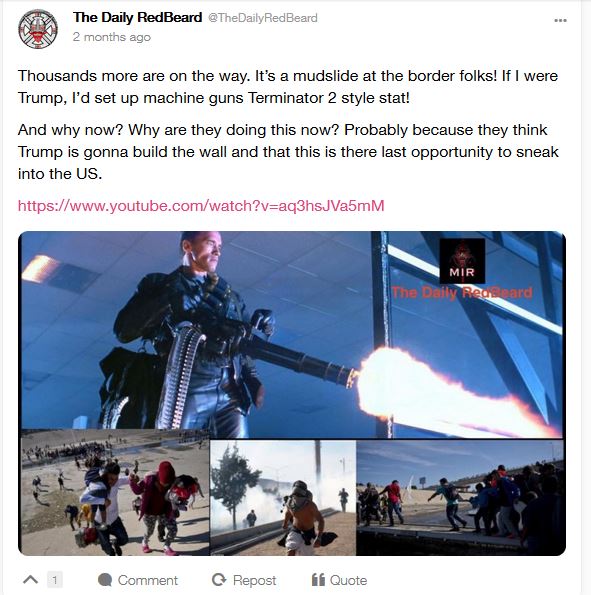591x595 pixels.
Task: Open the large top frame of the image
Action: click(292, 334)
